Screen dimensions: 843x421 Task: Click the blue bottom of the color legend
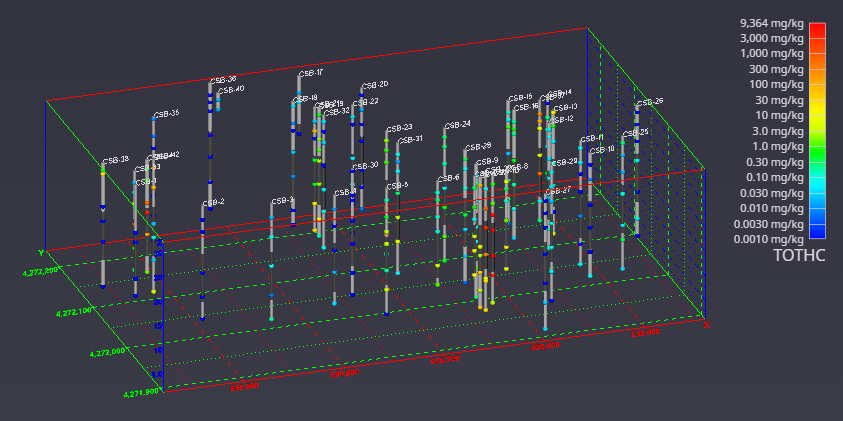point(817,233)
